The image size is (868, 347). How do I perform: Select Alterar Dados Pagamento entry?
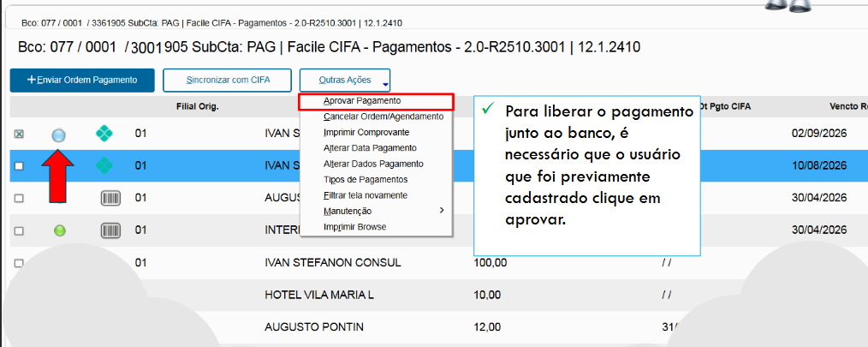point(373,165)
